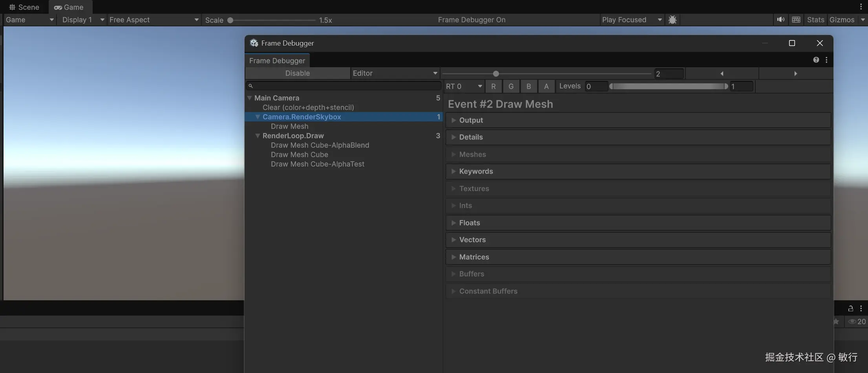This screenshot has height=373, width=868.
Task: Click the Game view Scale slider
Action: coord(273,20)
